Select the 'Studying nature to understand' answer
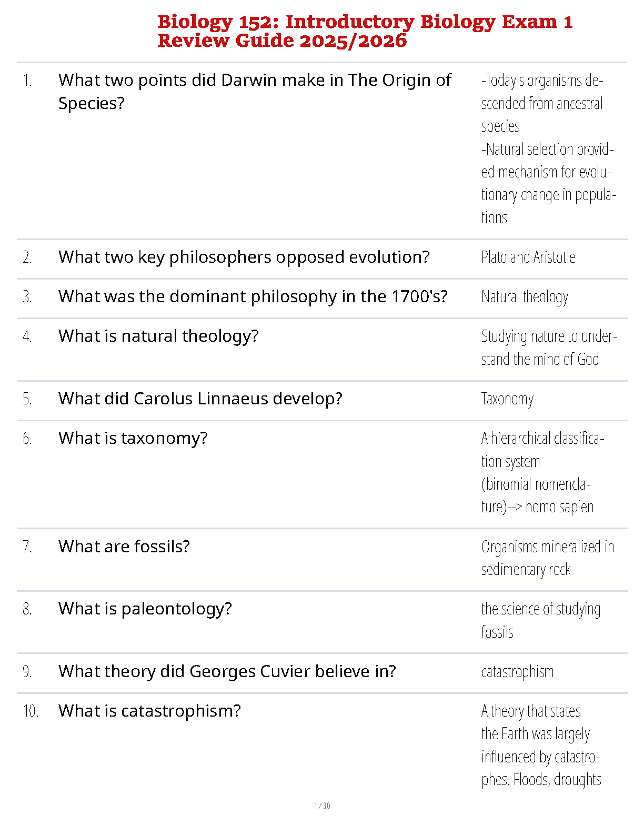 (x=549, y=347)
